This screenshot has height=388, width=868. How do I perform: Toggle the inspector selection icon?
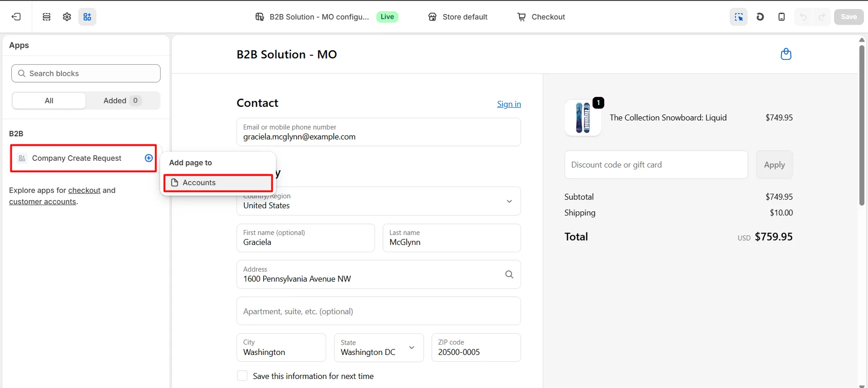click(x=739, y=17)
